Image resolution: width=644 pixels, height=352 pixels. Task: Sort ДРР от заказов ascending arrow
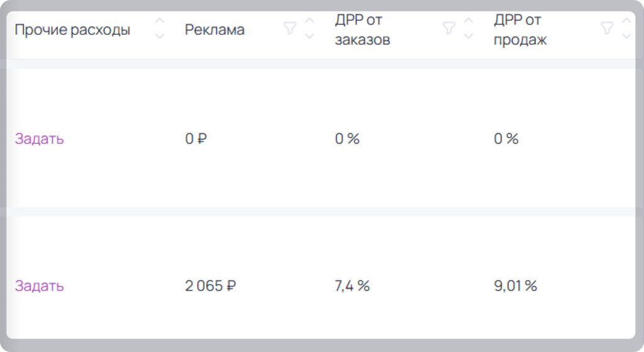pos(468,21)
